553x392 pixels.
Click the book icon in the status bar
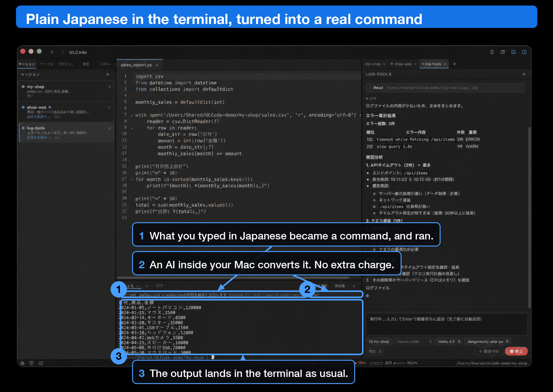[41, 363]
